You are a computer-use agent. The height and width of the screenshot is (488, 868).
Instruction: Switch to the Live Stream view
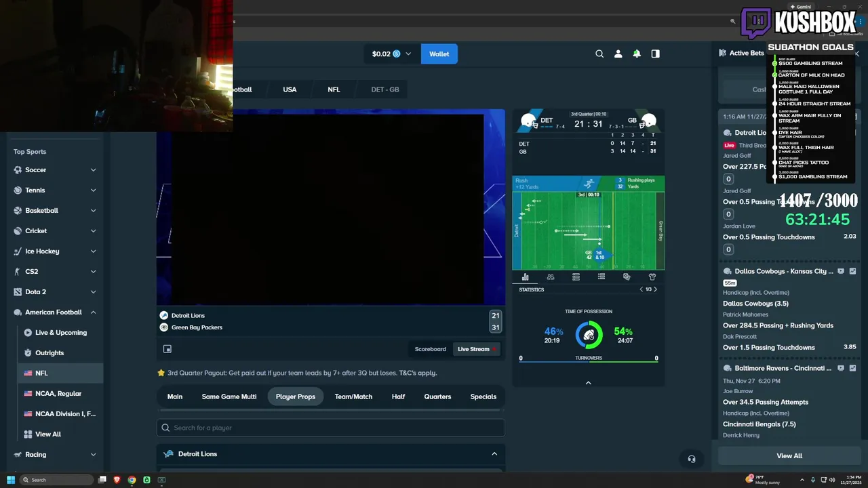pyautogui.click(x=477, y=349)
